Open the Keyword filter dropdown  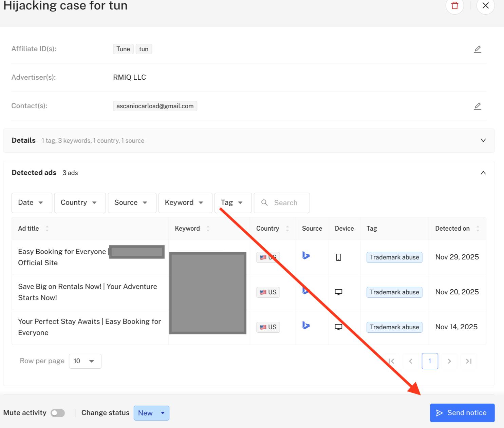tap(185, 203)
